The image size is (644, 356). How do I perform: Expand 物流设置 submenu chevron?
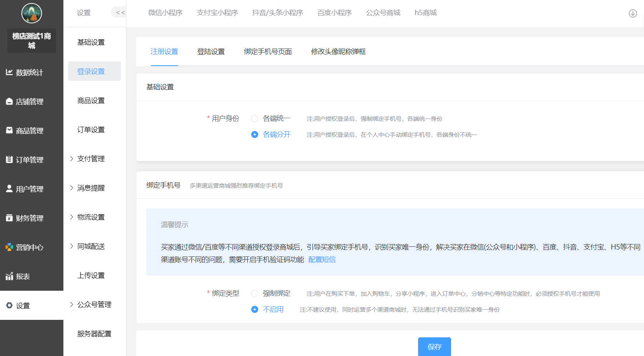(x=72, y=217)
